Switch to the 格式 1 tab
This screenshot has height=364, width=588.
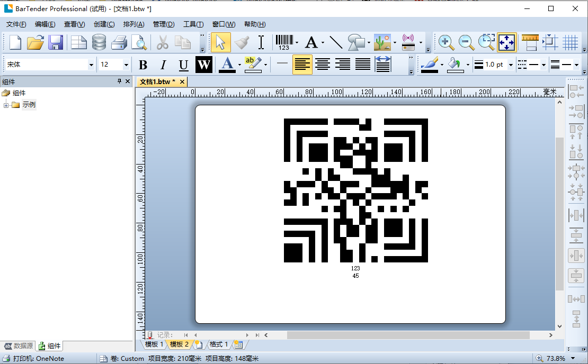tap(219, 344)
